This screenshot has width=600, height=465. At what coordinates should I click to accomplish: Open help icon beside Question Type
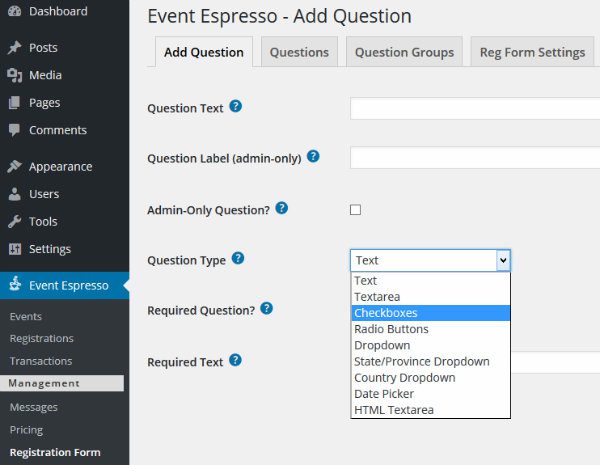pyautogui.click(x=238, y=258)
